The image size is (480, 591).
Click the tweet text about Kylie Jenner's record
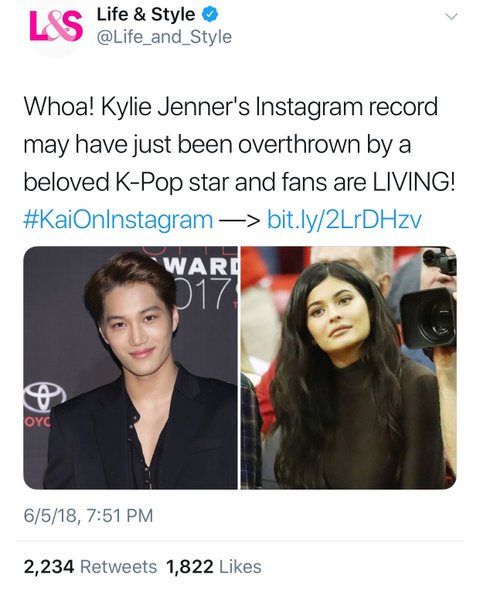pos(240,144)
